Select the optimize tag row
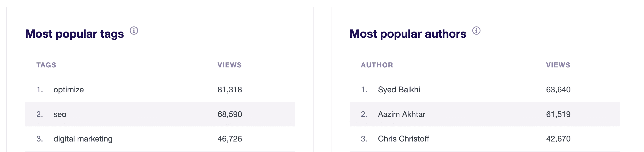644x152 pixels. (160, 90)
